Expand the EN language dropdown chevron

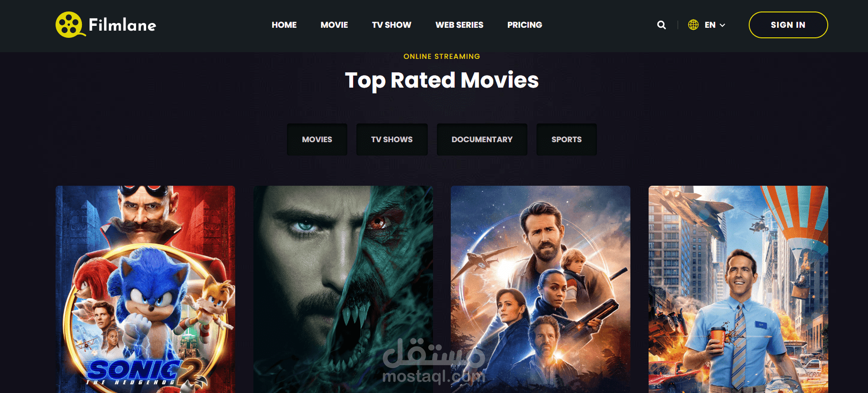[722, 25]
